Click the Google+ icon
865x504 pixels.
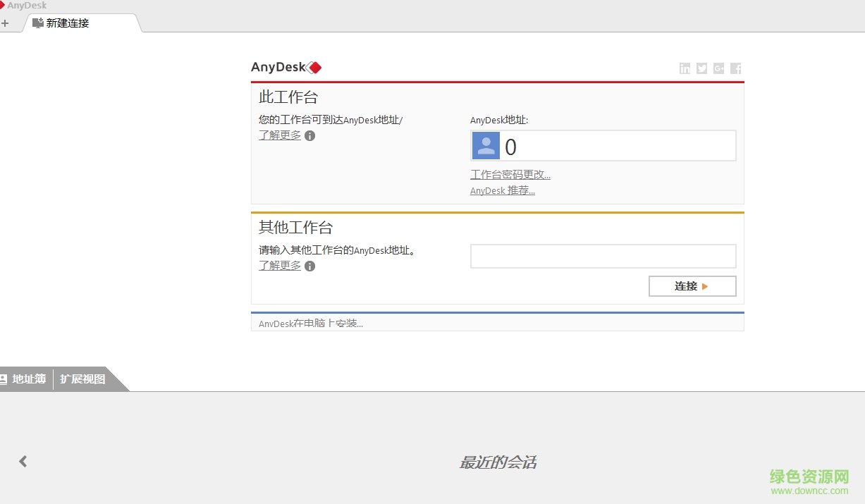coord(718,68)
